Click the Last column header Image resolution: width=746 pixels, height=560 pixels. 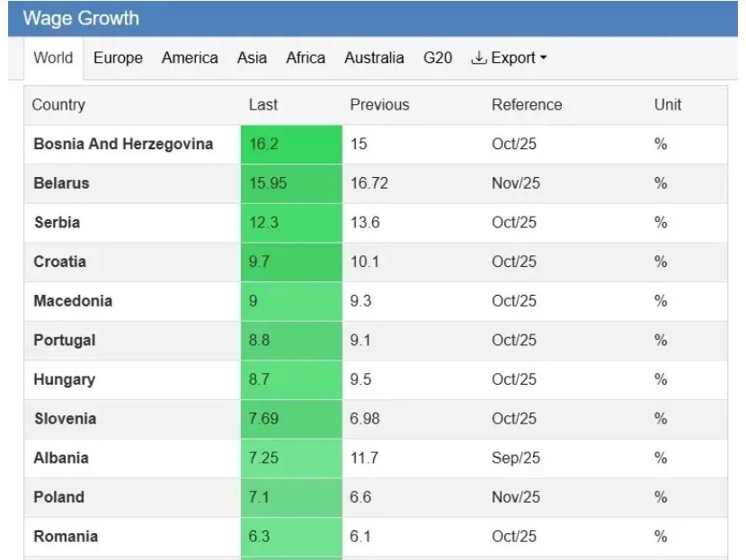tap(263, 105)
